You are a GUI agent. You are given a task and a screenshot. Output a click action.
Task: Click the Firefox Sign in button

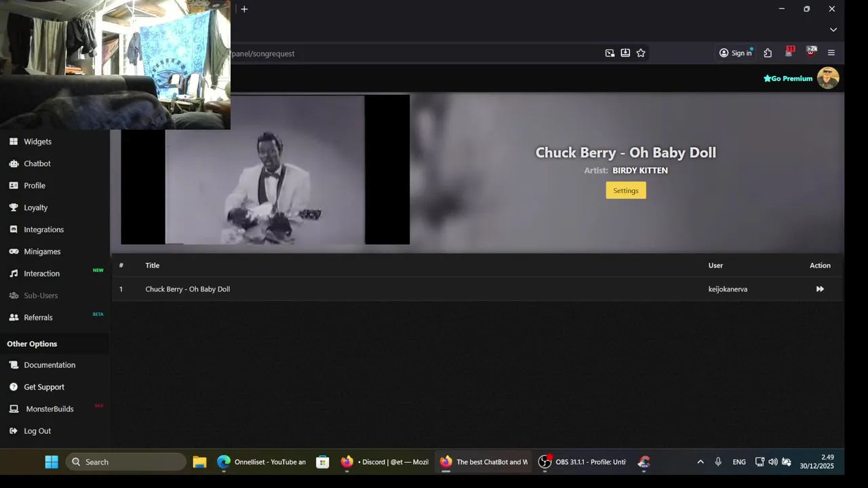(x=735, y=53)
